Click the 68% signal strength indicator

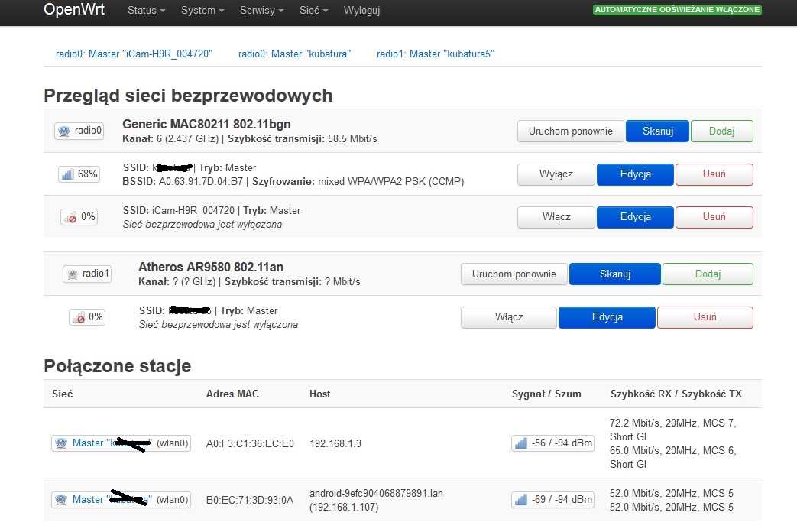pyautogui.click(x=79, y=174)
